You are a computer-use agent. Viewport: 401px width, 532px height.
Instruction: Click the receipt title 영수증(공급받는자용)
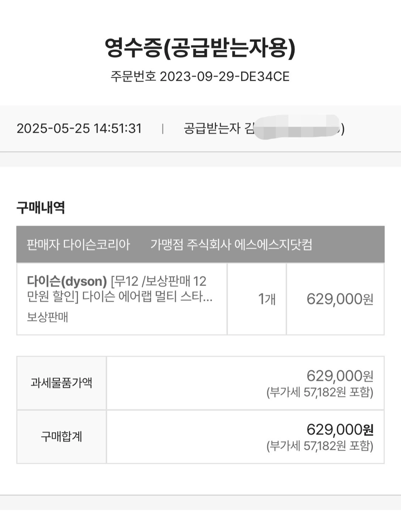pos(200,48)
